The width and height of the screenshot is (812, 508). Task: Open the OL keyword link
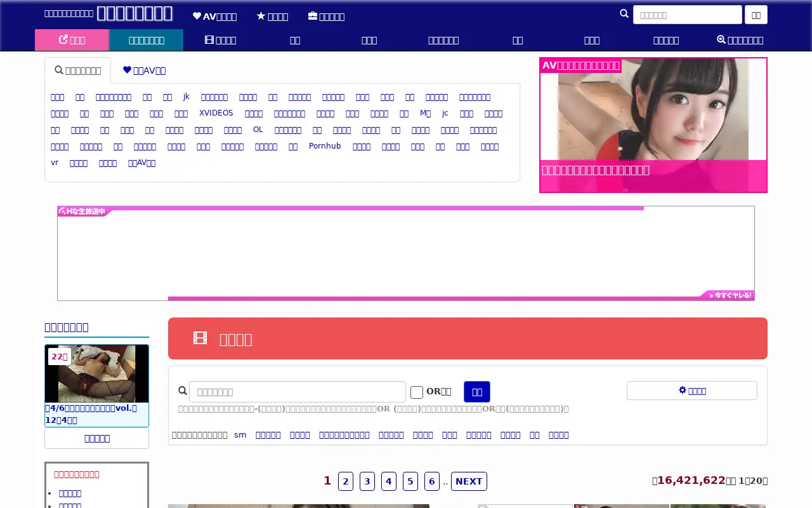click(258, 130)
